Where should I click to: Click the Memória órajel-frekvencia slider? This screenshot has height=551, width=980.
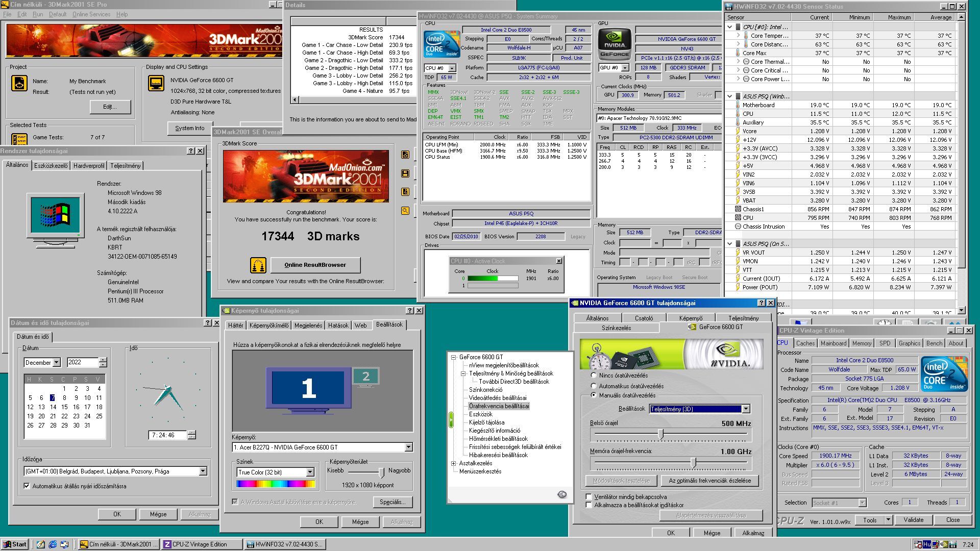[693, 462]
